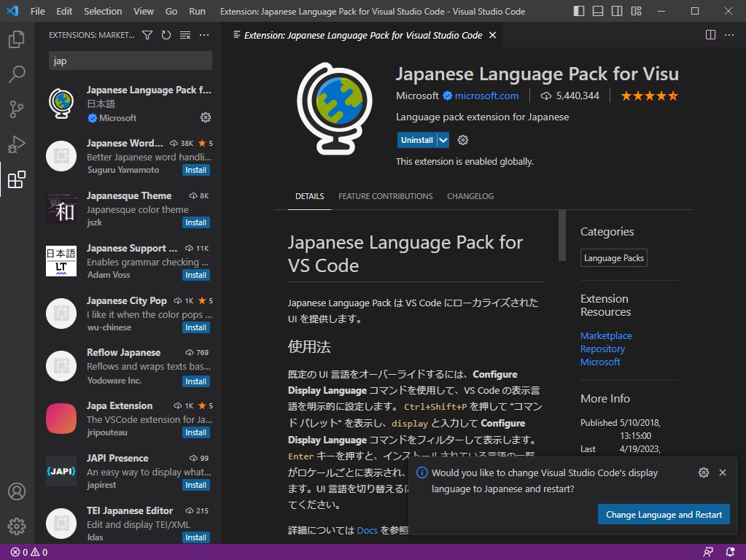Open the Repository link under Extension Resources
Viewport: 746px width, 560px height.
602,349
